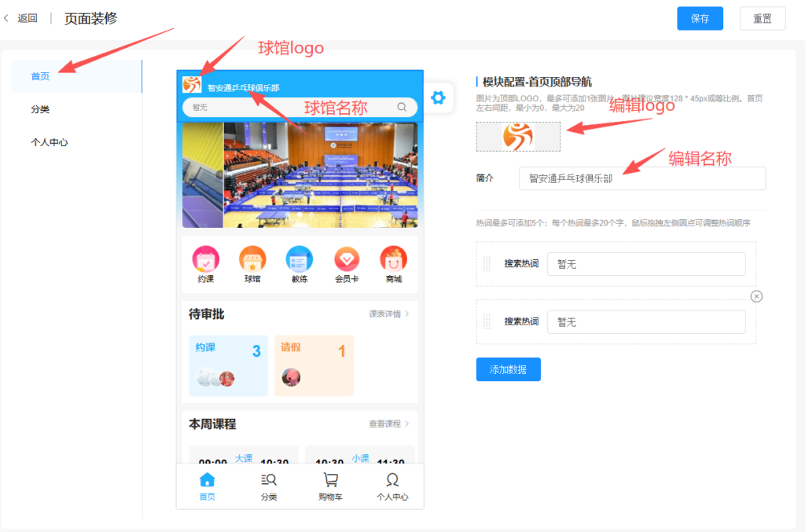Click the 简介 club name input field
This screenshot has width=805, height=532.
(641, 178)
